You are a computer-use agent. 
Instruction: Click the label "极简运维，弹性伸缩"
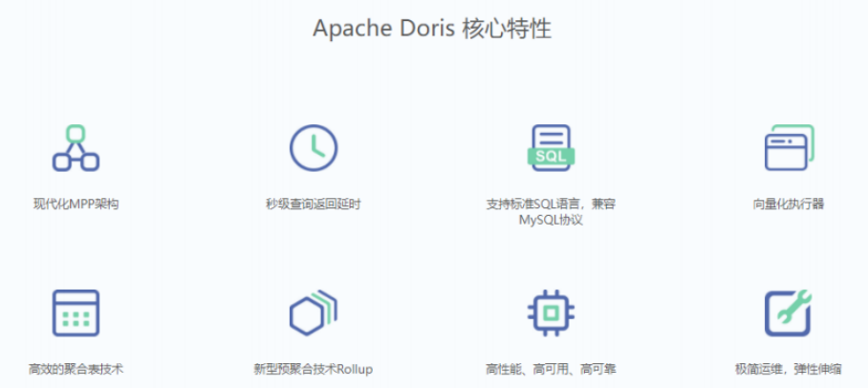[789, 369]
